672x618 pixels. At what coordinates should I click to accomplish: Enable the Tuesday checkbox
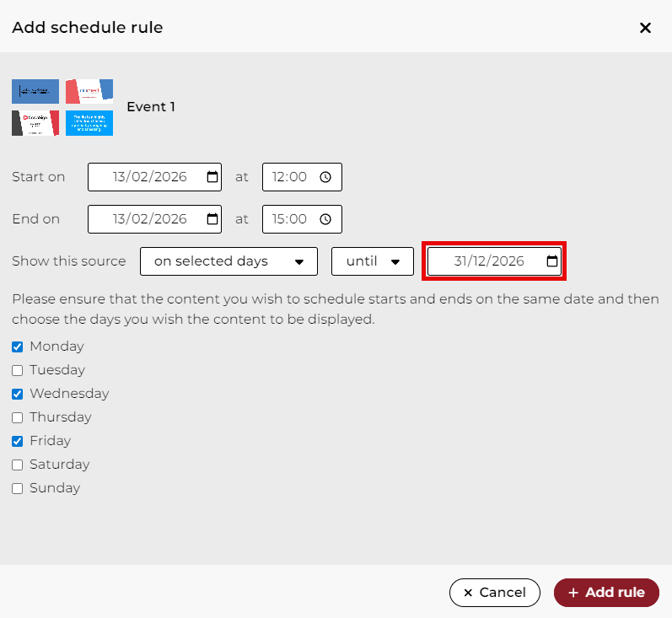18,370
